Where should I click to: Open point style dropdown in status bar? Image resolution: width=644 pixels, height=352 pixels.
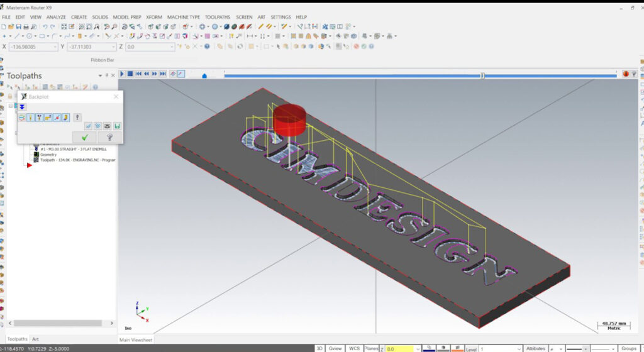(560, 349)
